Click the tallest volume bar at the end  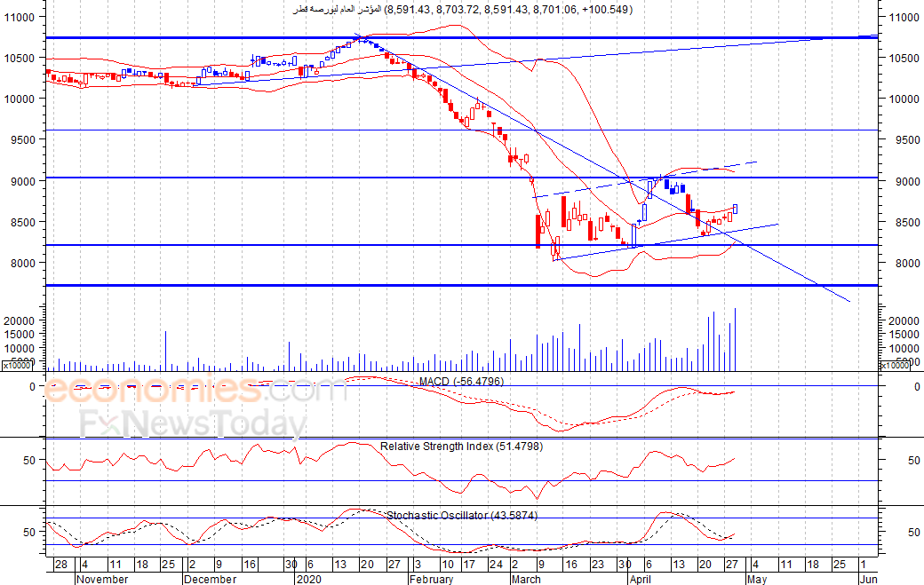pyautogui.click(x=735, y=340)
